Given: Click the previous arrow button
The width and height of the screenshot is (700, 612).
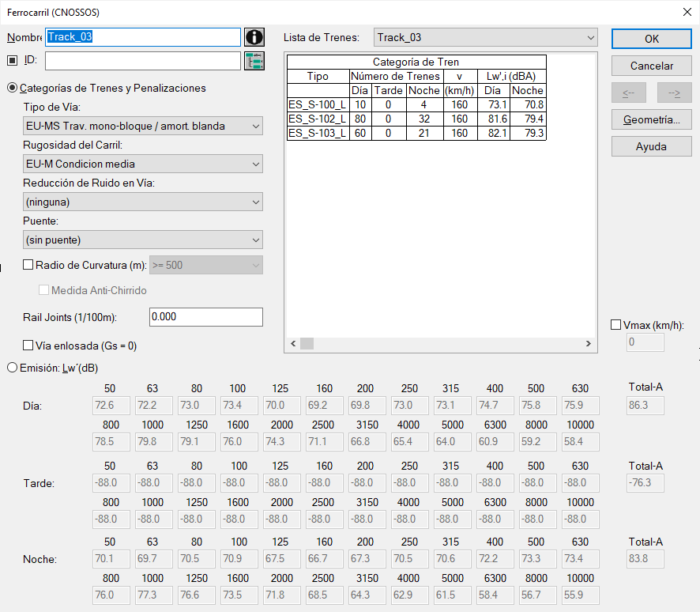Looking at the screenshot, I should (629, 93).
